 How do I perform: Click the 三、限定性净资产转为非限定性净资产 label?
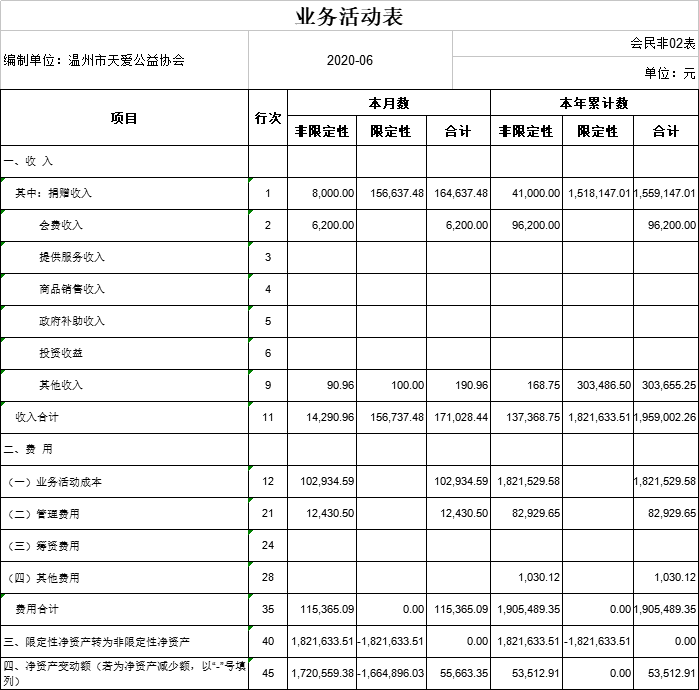(x=97, y=642)
